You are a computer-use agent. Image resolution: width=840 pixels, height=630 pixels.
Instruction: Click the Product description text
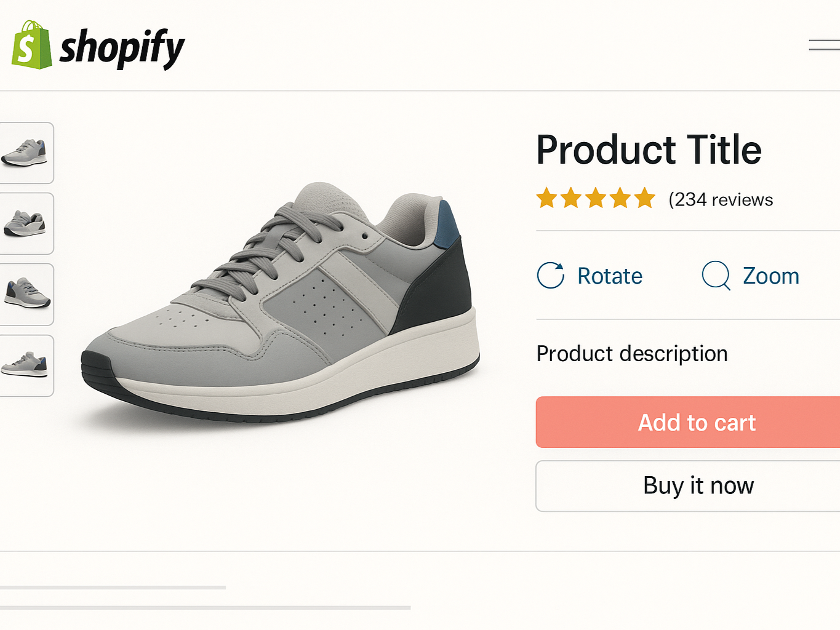click(x=632, y=354)
